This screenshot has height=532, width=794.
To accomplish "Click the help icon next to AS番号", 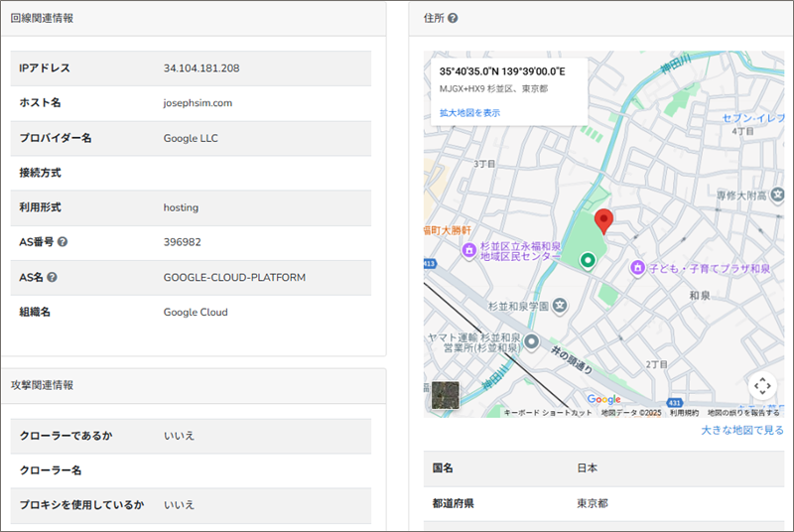I will 63,242.
